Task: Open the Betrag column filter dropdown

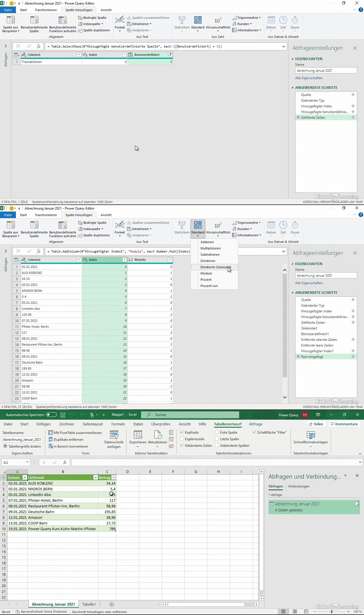Action: pyautogui.click(x=113, y=477)
